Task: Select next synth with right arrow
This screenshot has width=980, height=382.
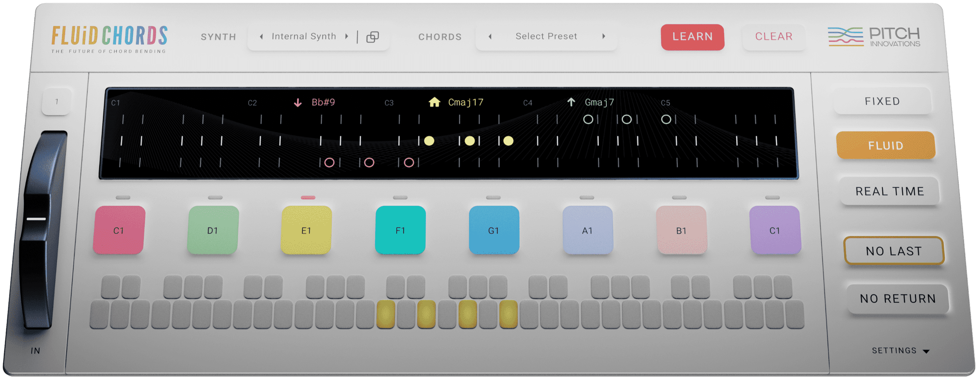Action: (346, 37)
